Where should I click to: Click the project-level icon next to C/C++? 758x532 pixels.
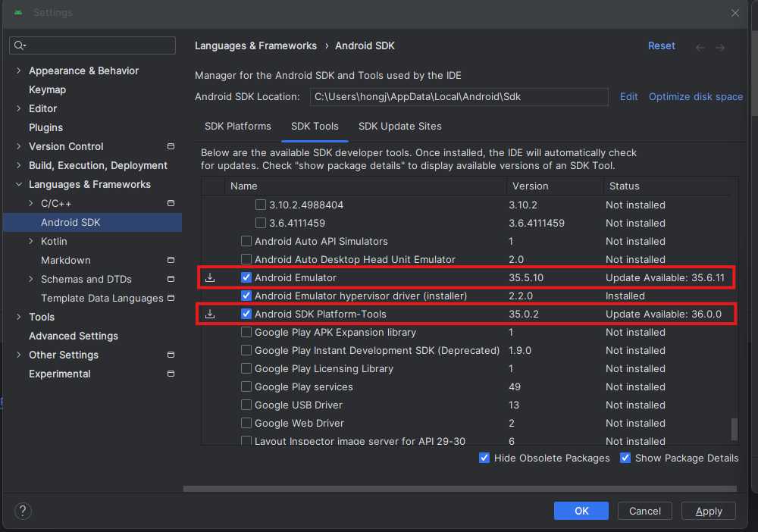click(171, 203)
